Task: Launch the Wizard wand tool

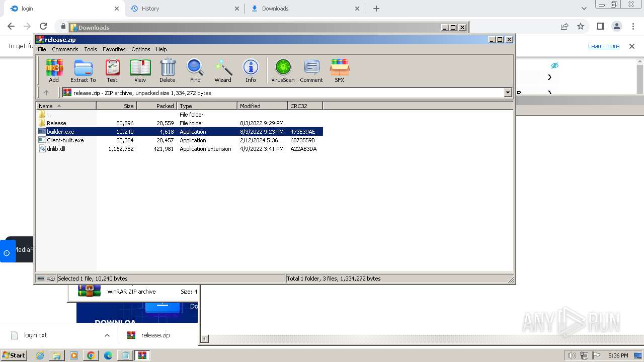Action: coord(223,70)
